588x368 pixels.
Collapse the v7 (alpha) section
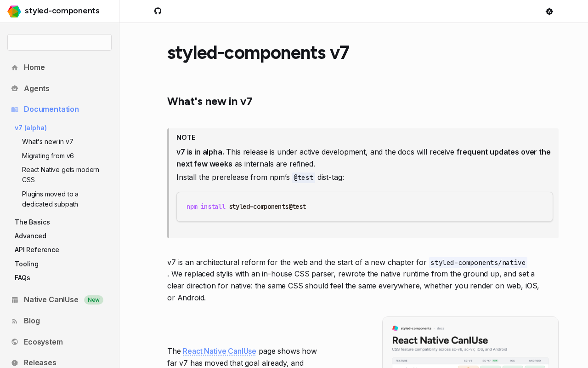tap(31, 128)
